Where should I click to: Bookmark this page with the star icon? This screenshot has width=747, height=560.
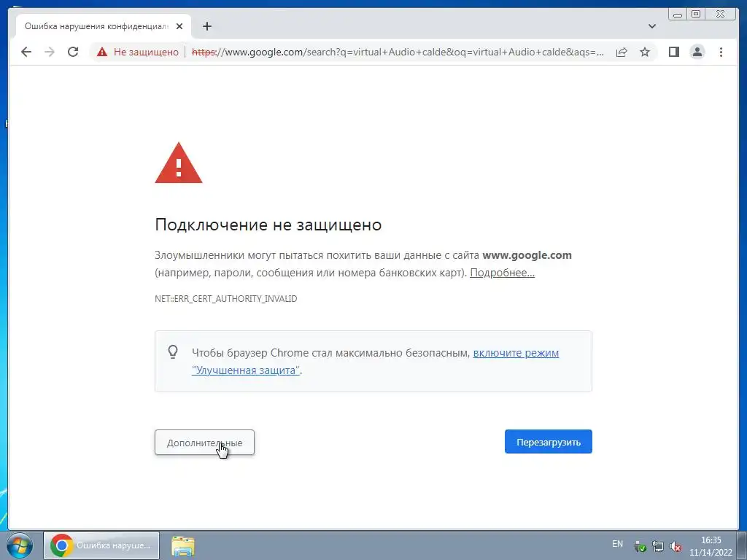pos(645,52)
